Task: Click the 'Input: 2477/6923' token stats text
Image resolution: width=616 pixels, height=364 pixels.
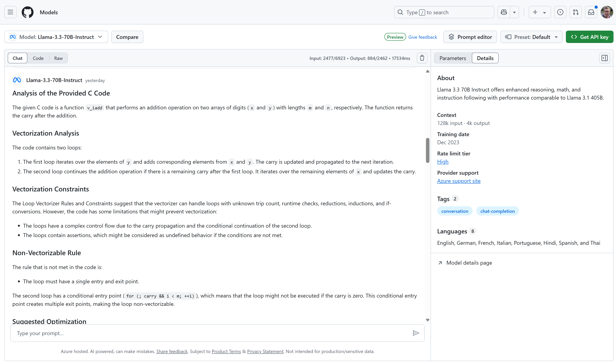Action: coord(327,58)
